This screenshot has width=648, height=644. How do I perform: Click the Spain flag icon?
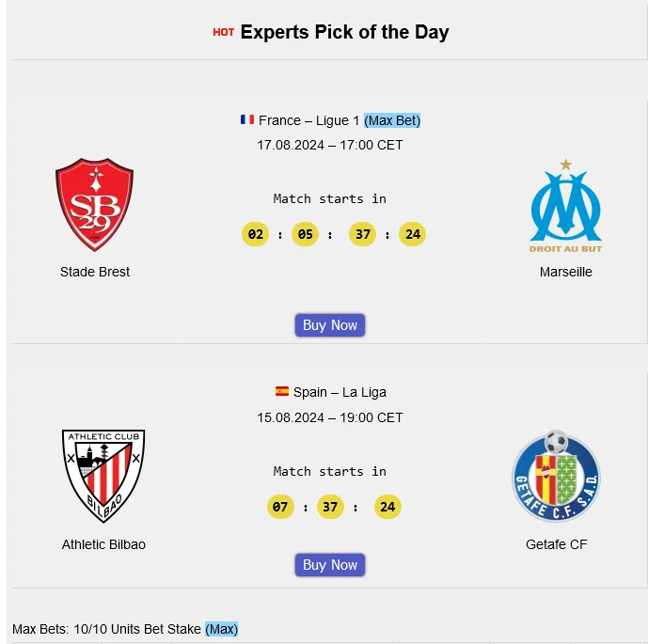[x=282, y=392]
